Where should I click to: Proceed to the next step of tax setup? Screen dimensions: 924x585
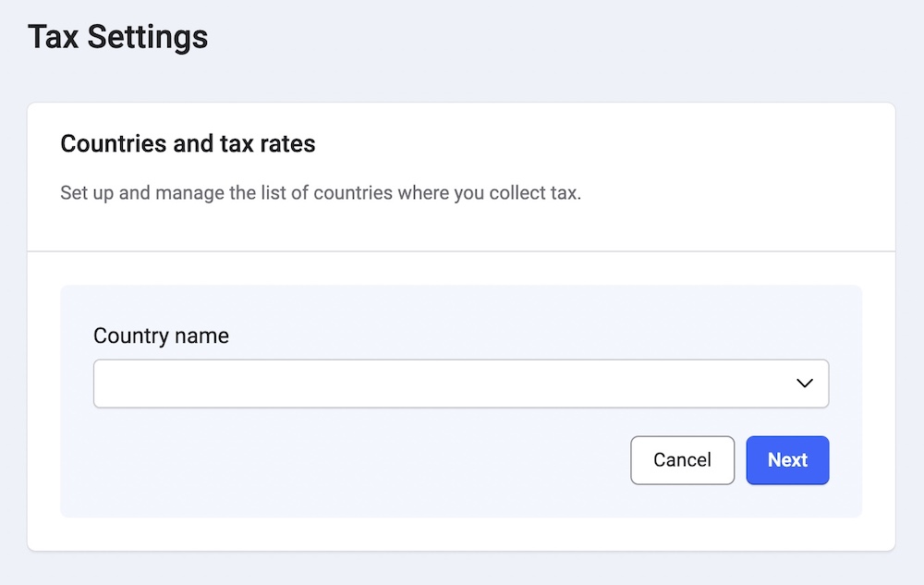coord(787,459)
